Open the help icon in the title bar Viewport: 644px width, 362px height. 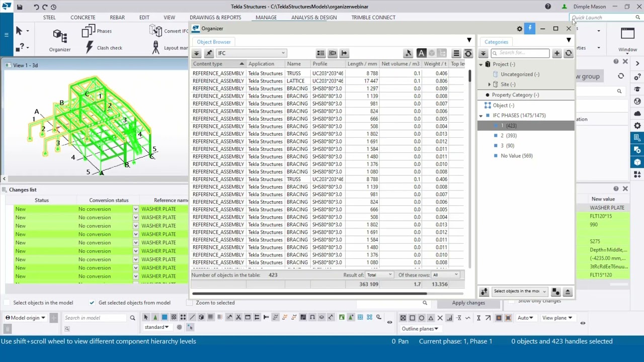548,7
